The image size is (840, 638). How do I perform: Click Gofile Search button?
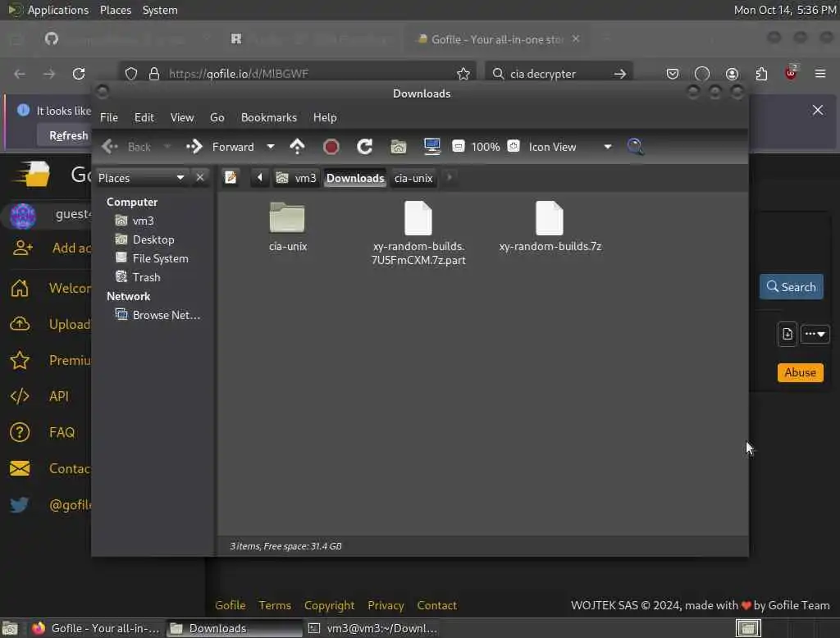pos(792,286)
